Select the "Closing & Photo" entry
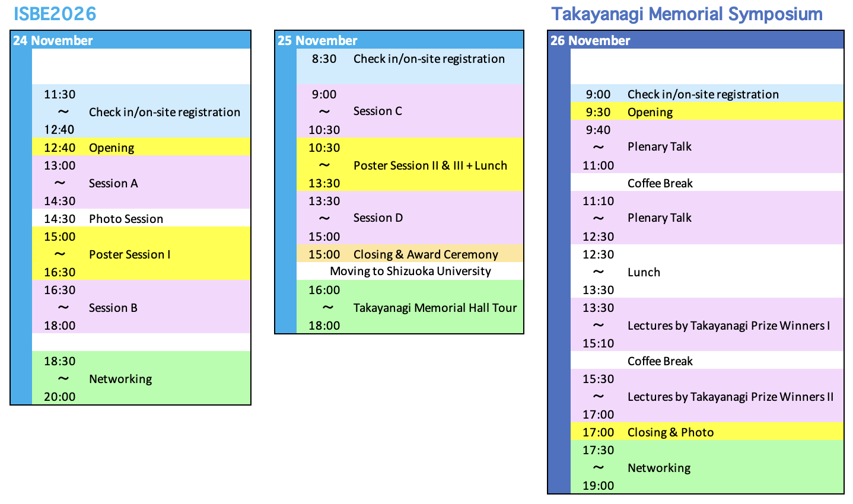 pyautogui.click(x=671, y=432)
